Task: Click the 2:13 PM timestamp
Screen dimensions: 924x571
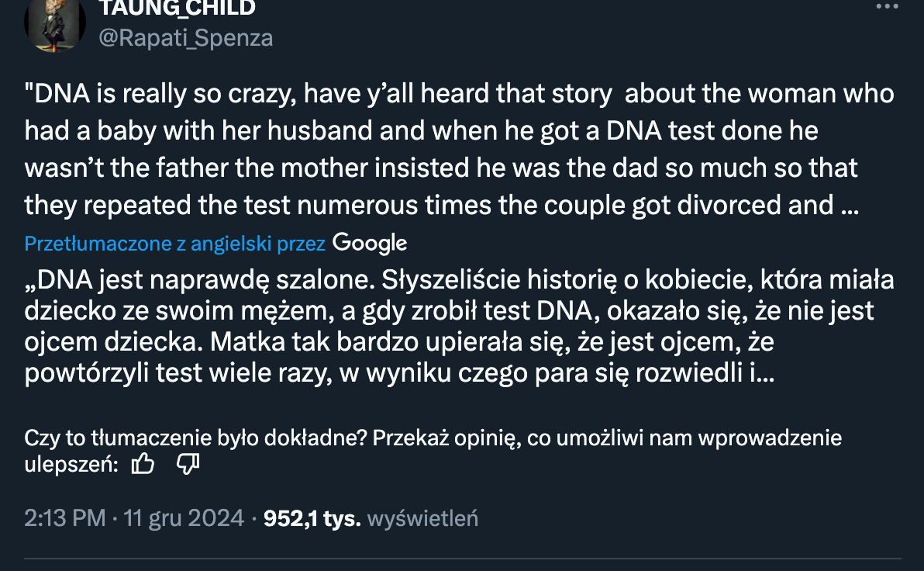Action: [x=65, y=518]
